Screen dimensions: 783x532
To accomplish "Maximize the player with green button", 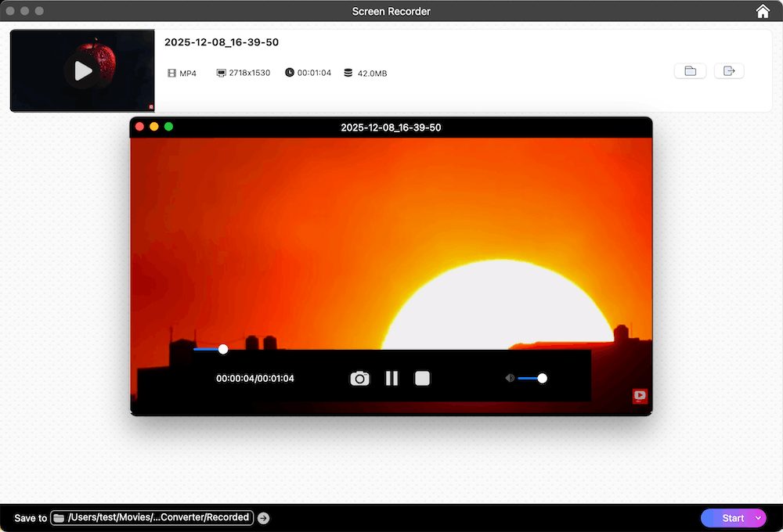I will pyautogui.click(x=168, y=127).
